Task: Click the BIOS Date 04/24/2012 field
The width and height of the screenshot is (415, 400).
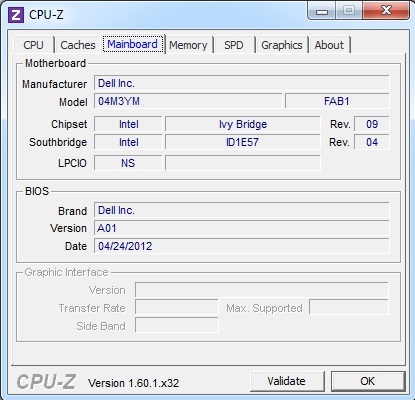Action: [x=241, y=246]
